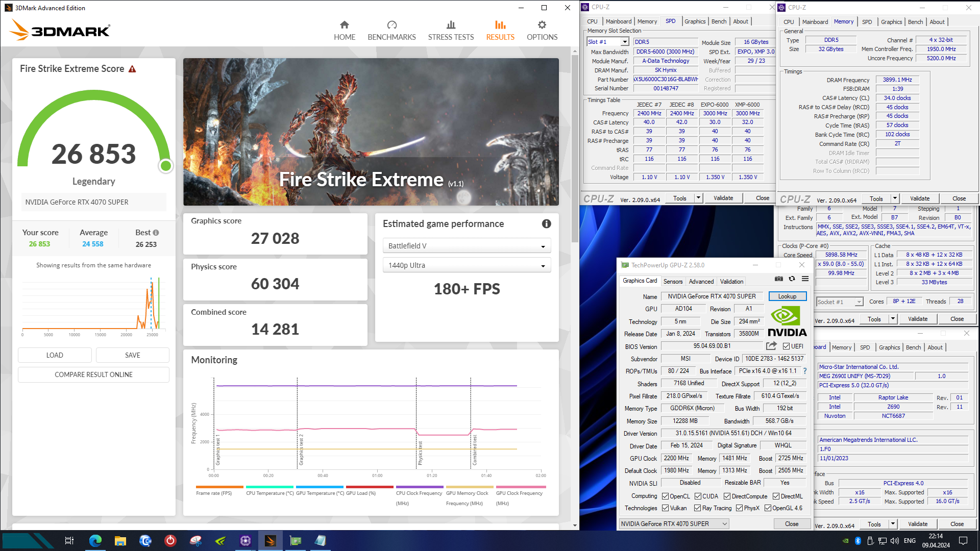This screenshot has width=980, height=551.
Task: Open the 1440p Ultra resolution dropdown
Action: [x=467, y=265]
